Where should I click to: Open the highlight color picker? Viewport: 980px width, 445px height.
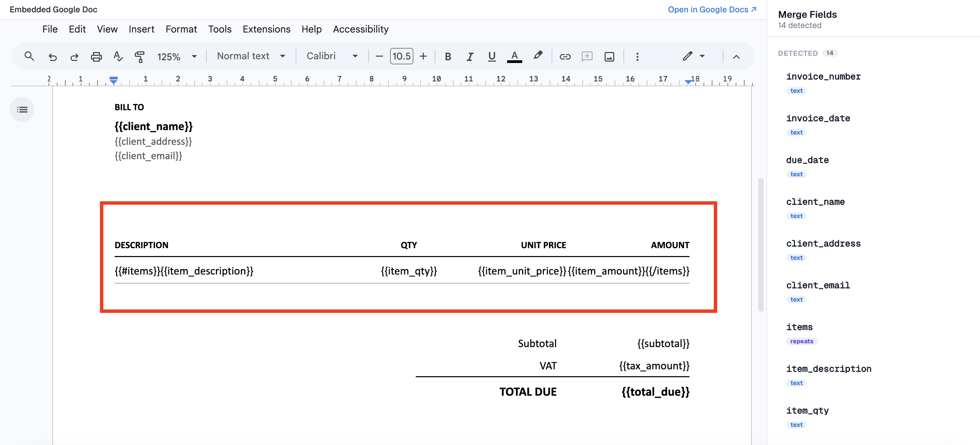tap(538, 55)
